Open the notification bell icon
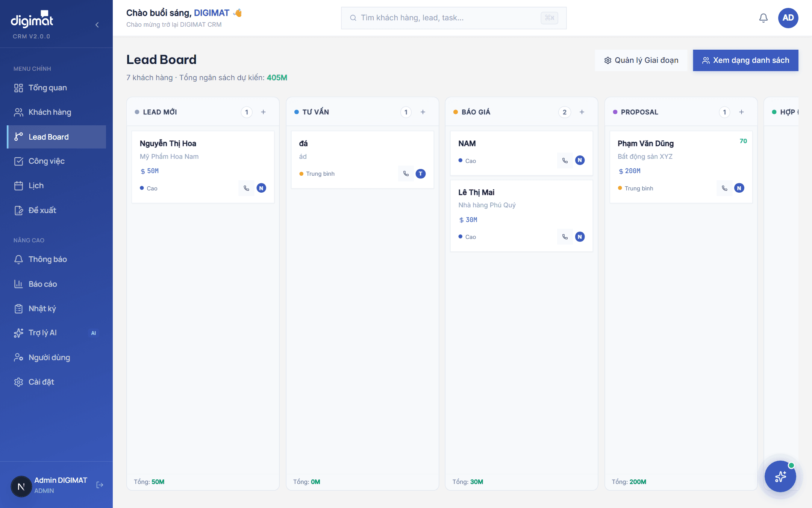Screen dimensions: 812x508 pos(763,18)
